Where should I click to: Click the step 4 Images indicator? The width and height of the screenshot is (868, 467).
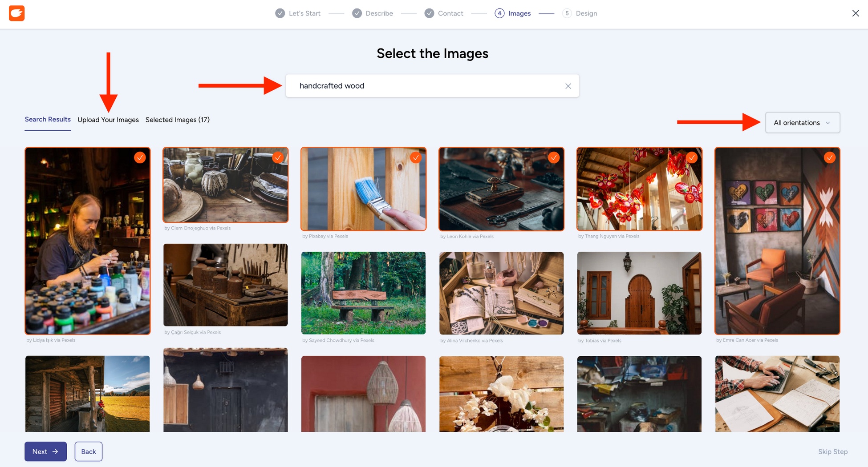(x=500, y=13)
